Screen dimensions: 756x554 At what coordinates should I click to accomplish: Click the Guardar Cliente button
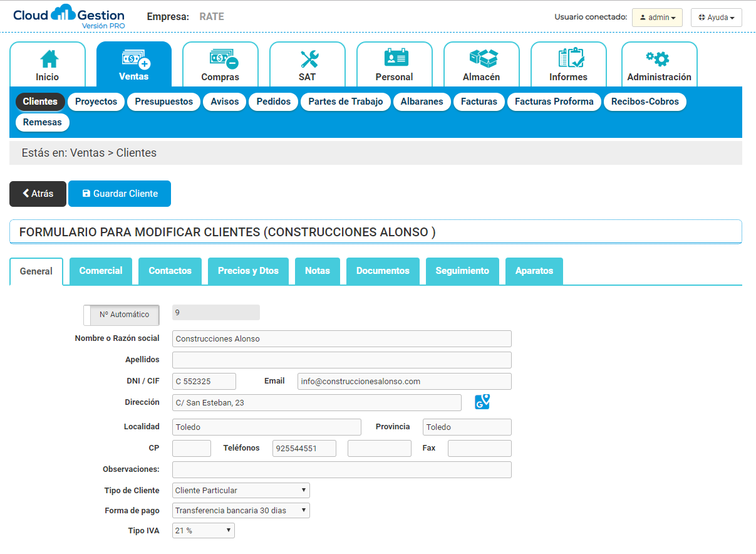120,194
